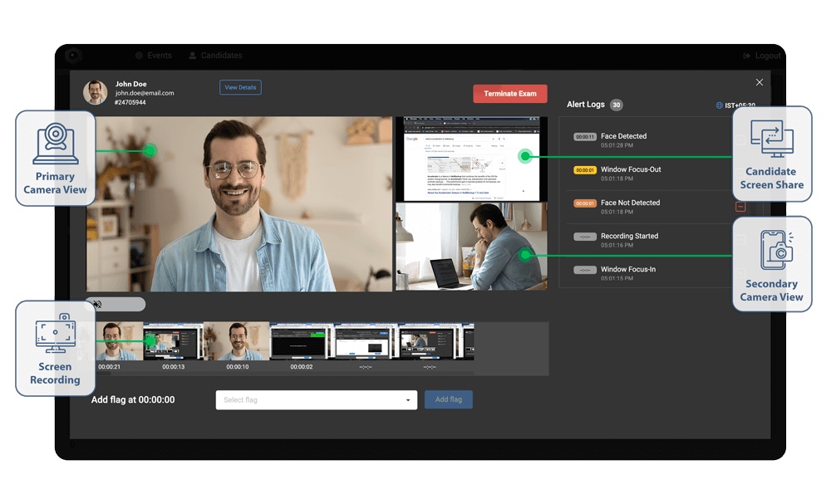
Task: Click the Logout link
Action: (x=761, y=56)
